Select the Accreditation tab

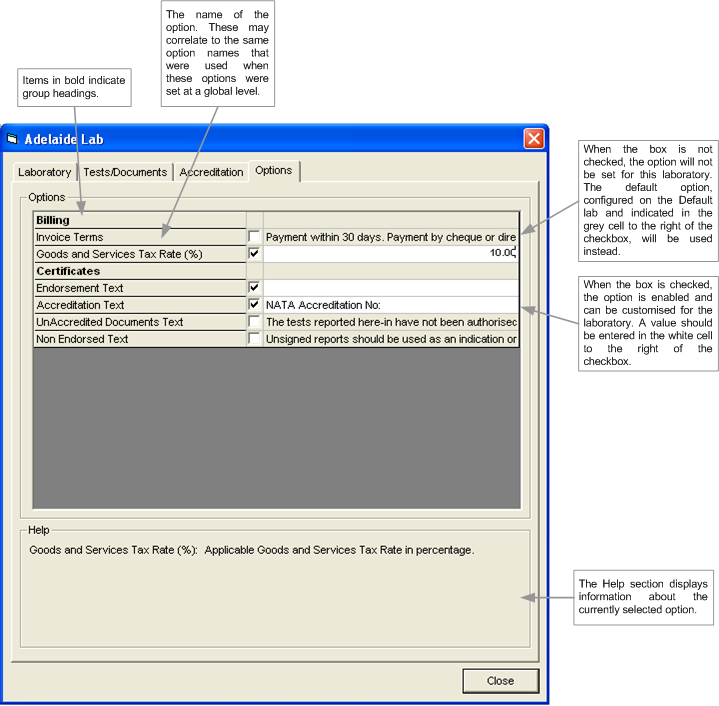coord(211,172)
